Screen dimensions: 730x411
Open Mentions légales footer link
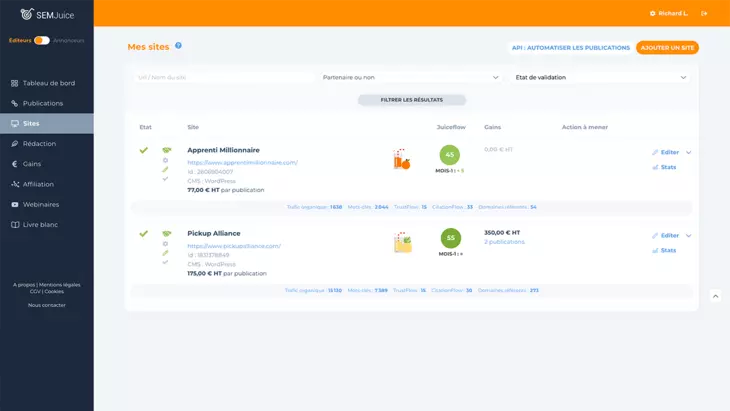tap(60, 284)
